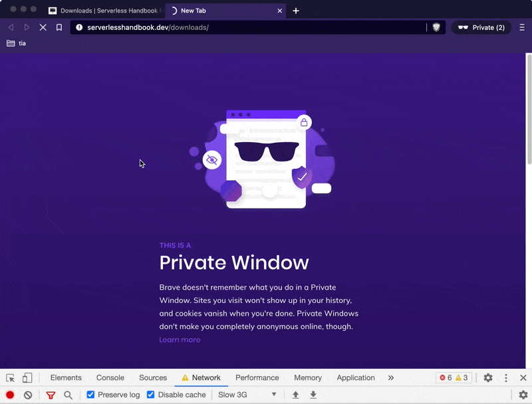Stop loading the page

pos(43,27)
